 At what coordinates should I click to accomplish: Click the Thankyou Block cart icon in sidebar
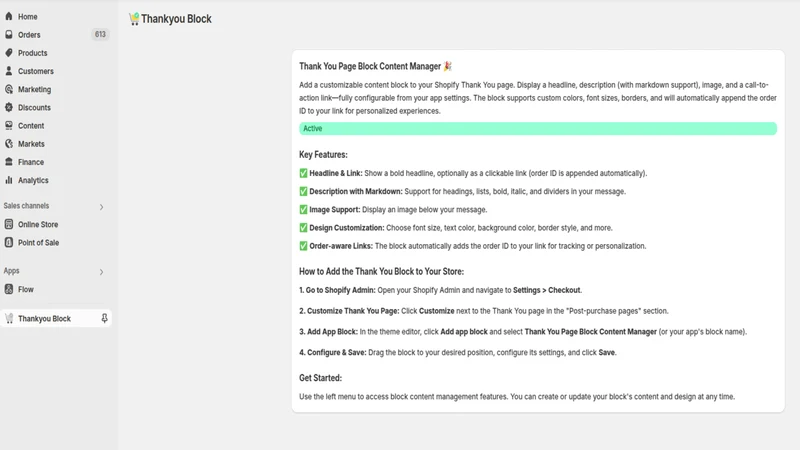tap(9, 318)
